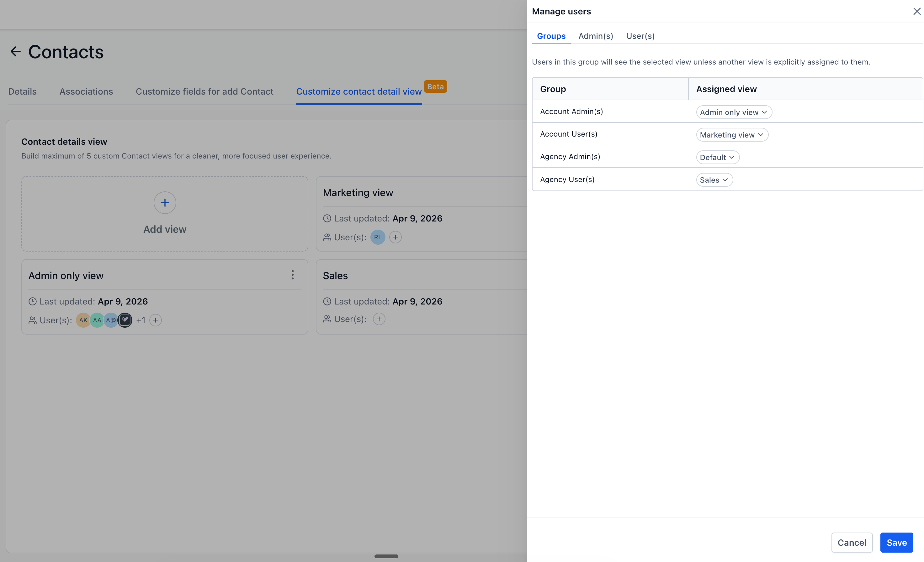Open three-dot menu on Admin only view
The width and height of the screenshot is (924, 562).
point(293,275)
